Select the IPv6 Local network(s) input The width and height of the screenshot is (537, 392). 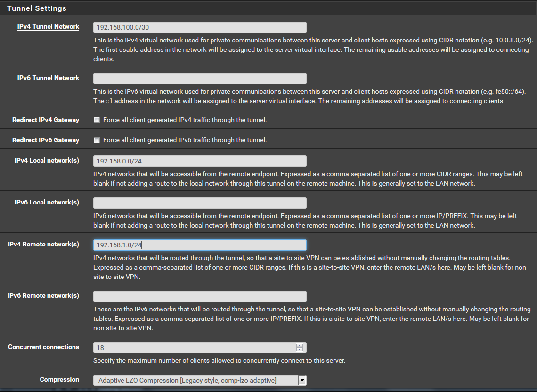pos(200,203)
